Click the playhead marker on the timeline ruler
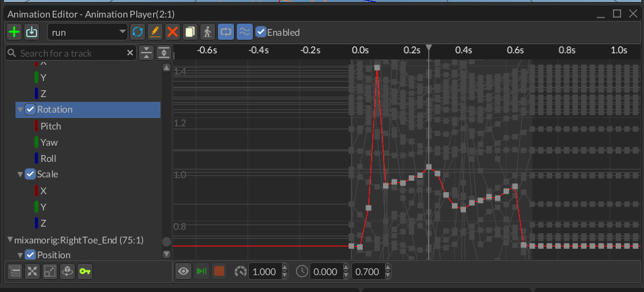 pyautogui.click(x=429, y=48)
